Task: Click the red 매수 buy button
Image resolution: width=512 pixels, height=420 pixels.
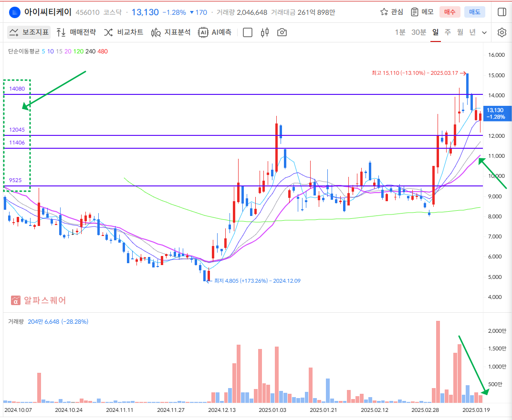Action: coord(449,12)
